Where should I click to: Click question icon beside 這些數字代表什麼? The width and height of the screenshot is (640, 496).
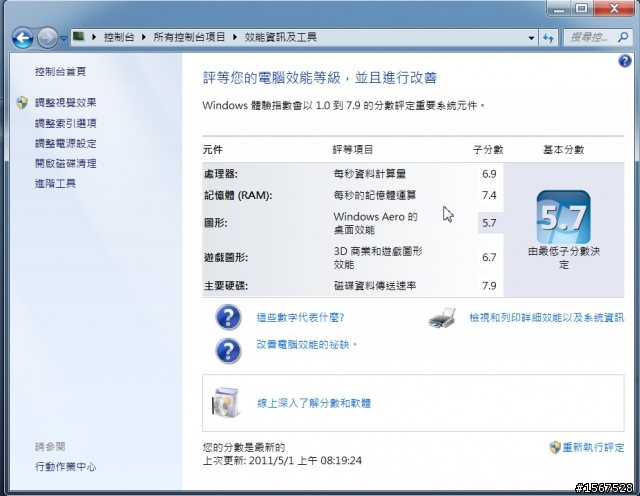228,317
